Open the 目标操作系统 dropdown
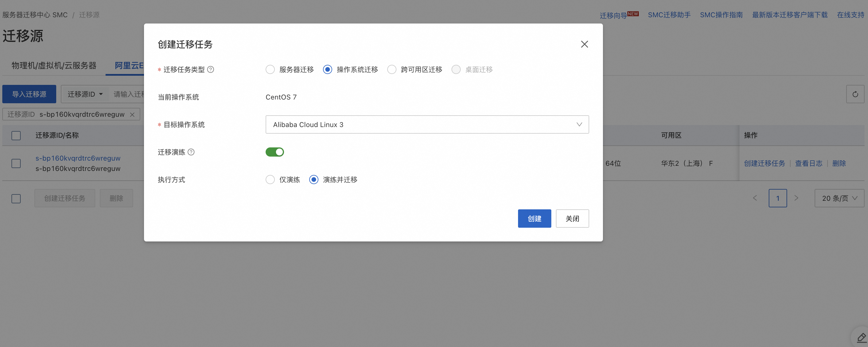This screenshot has height=347, width=868. pyautogui.click(x=427, y=125)
